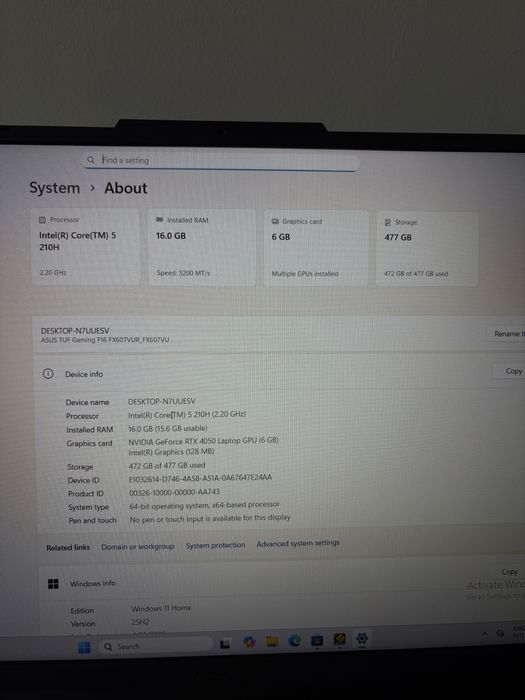This screenshot has height=700, width=525.
Task: Open the System protection link
Action: (215, 545)
